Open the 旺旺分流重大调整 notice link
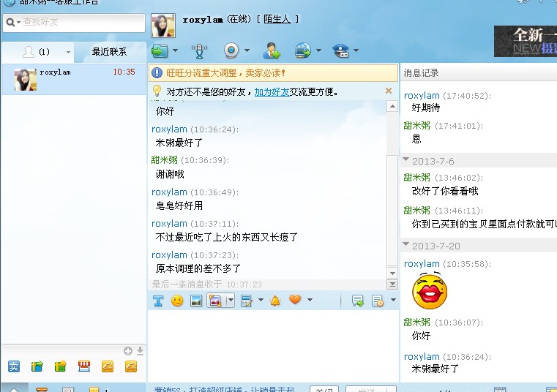557x392 pixels. pyautogui.click(x=225, y=73)
